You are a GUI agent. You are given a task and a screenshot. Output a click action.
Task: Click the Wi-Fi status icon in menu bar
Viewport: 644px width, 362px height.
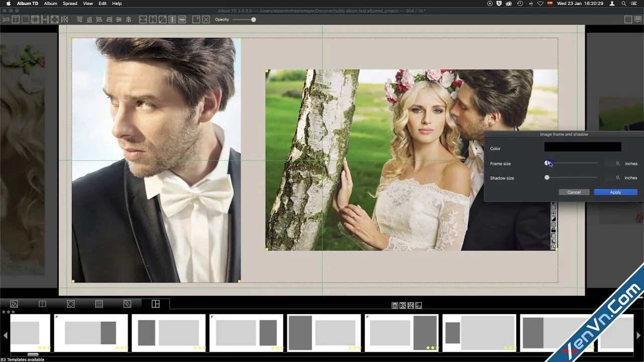[540, 4]
